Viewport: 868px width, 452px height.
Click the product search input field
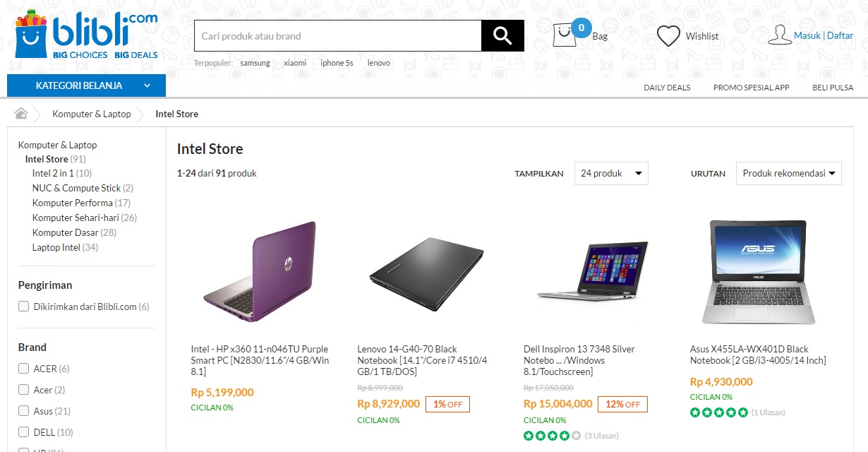click(337, 36)
